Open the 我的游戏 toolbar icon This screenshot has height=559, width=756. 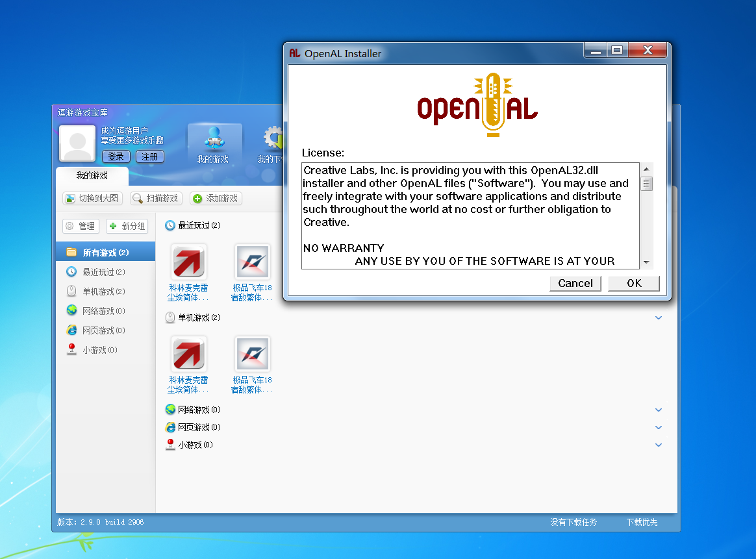point(214,145)
